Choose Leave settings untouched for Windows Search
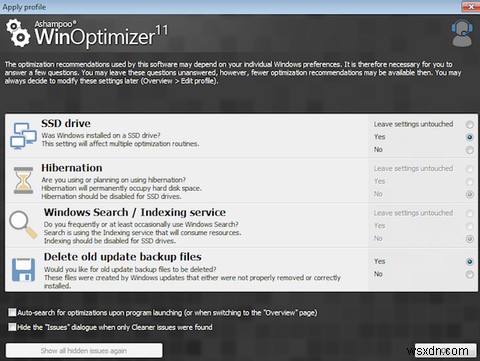This screenshot has height=361, width=480. (x=470, y=213)
